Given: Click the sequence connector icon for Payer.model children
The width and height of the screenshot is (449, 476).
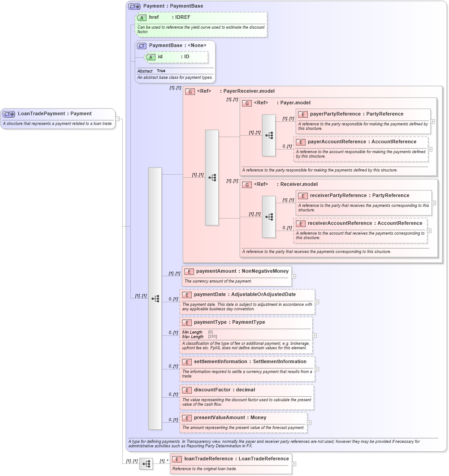Looking at the screenshot, I should pos(269,134).
